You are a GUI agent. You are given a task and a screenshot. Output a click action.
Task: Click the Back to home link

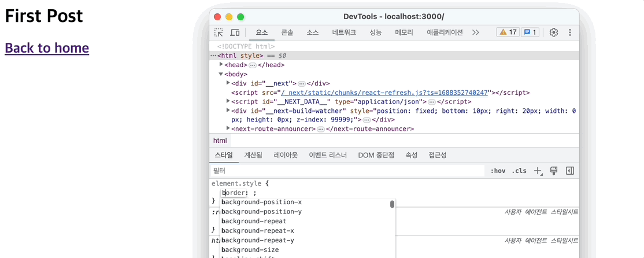[x=47, y=48]
